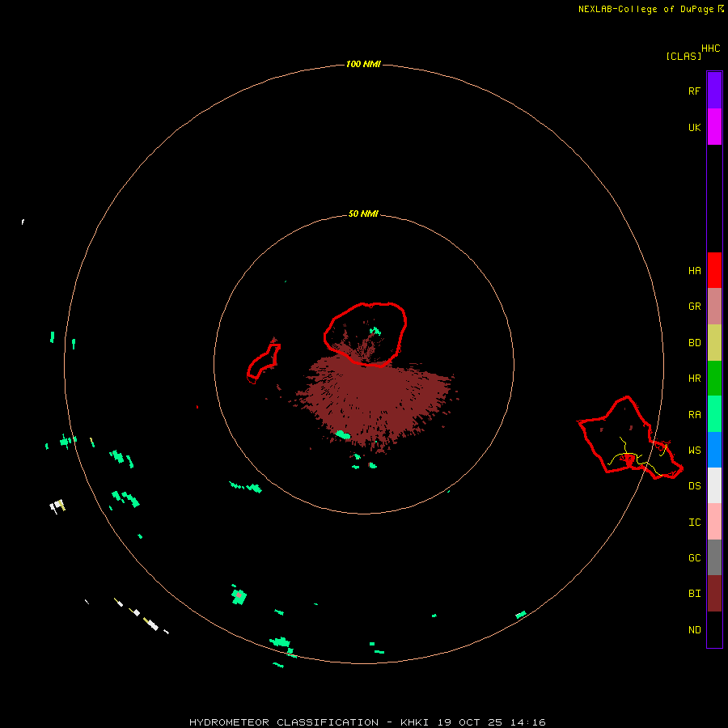Click the BI legend label

pos(694,594)
